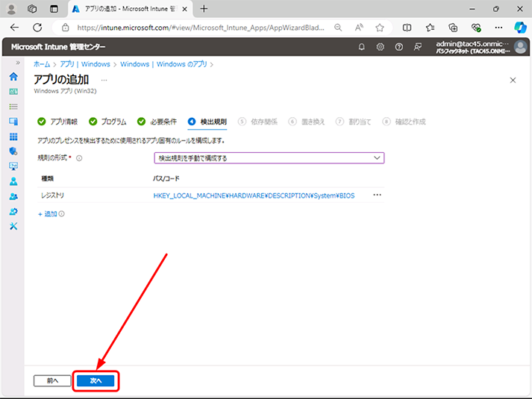Open Users icon in sidebar
This screenshot has height=399, width=532.
point(13,181)
